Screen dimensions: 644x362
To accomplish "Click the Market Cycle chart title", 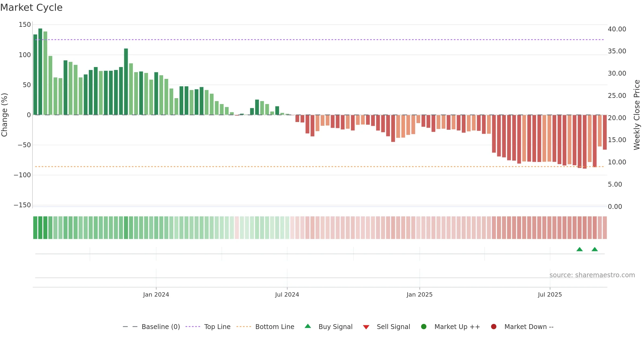I will (31, 8).
